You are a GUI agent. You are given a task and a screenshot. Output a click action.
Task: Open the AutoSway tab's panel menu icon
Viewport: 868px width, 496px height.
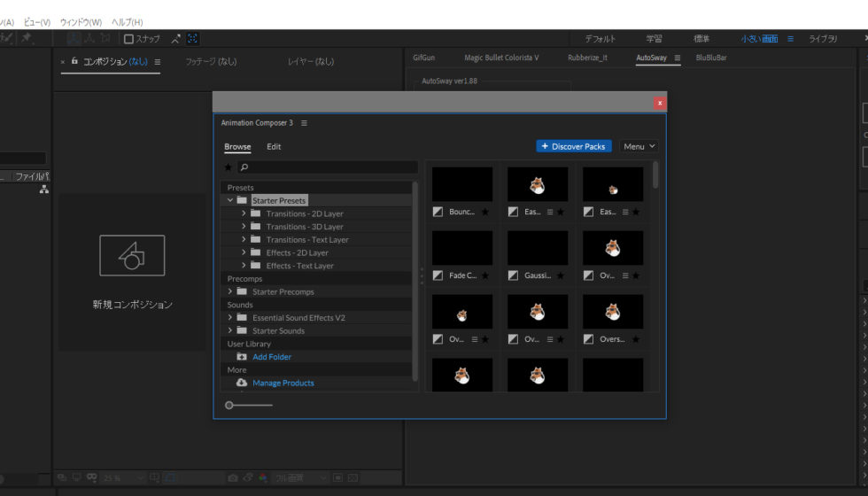pyautogui.click(x=678, y=58)
